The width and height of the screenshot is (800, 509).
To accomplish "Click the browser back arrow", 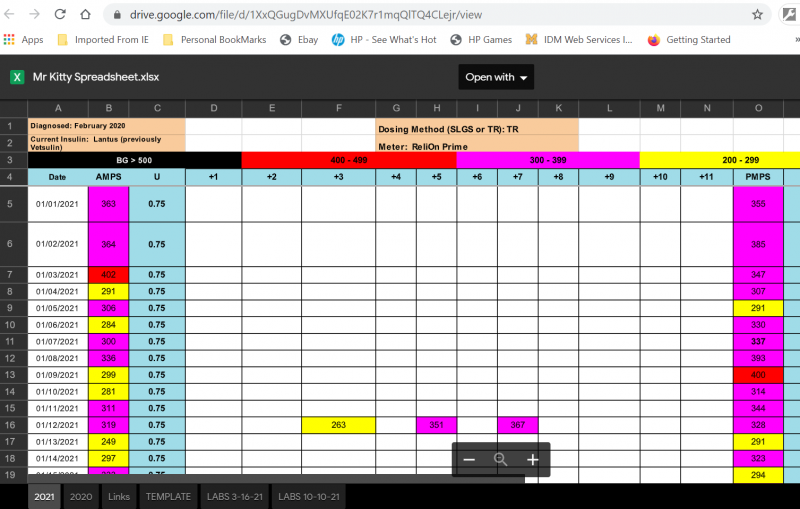I will point(11,15).
